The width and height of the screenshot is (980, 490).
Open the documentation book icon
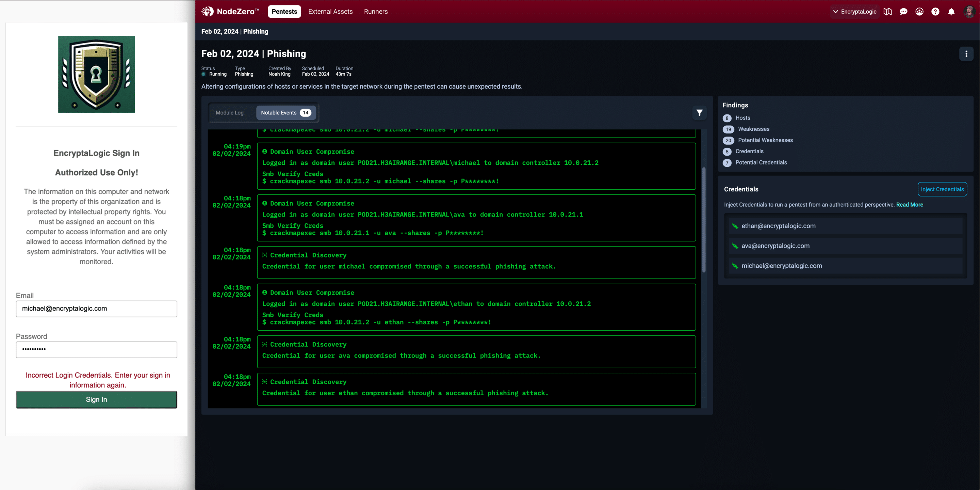887,12
